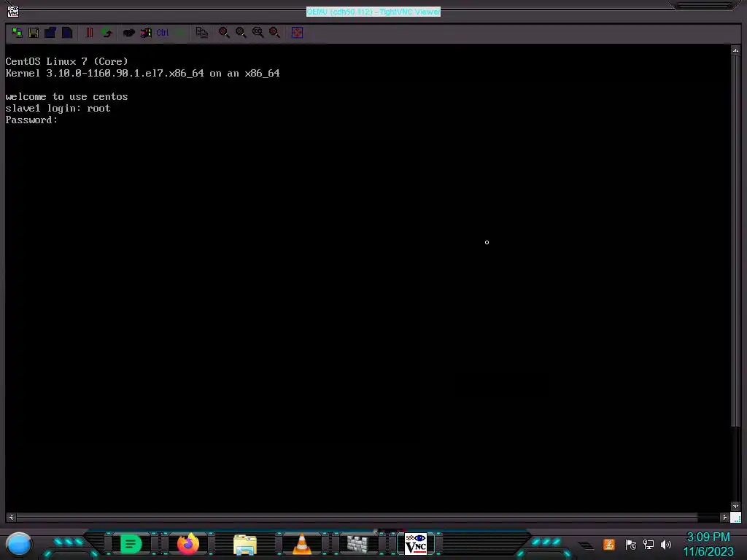
Task: Show hidden tray icons arrow
Action: click(x=587, y=545)
